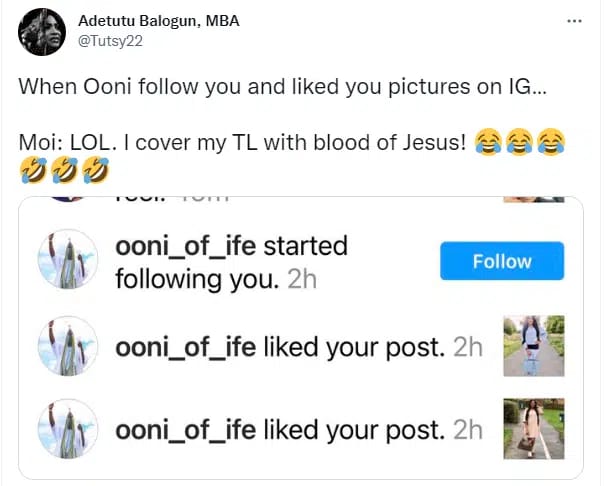Viewport: 611px width, 486px height.
Task: Click Adetutu Balogun's profile avatar
Action: pos(43,32)
